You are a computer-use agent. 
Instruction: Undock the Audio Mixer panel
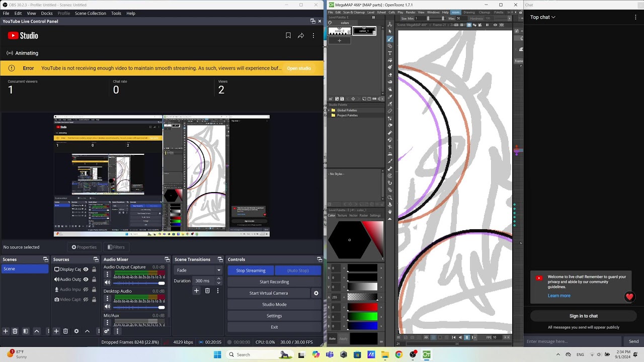pyautogui.click(x=167, y=259)
